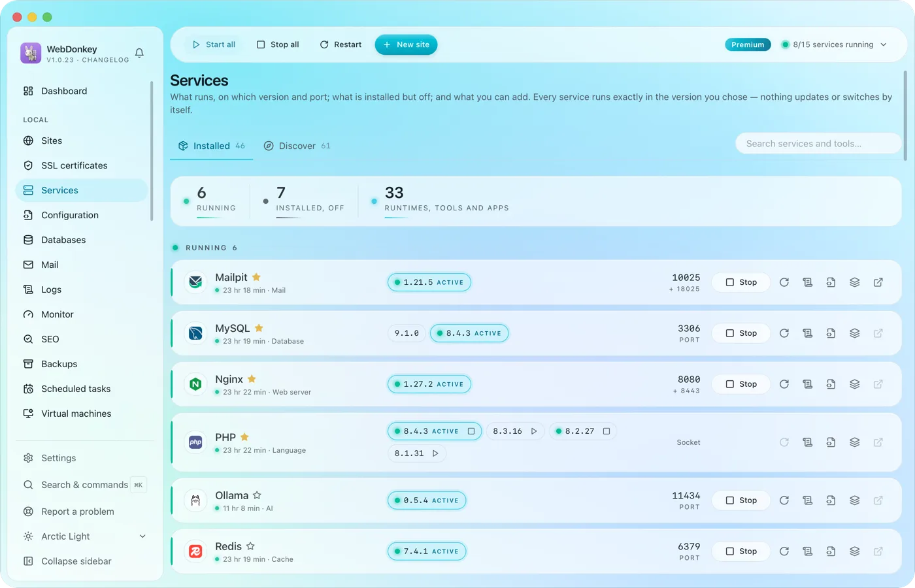Open Mailpit in browser via external-link icon
Image resolution: width=915 pixels, height=588 pixels.
878,282
